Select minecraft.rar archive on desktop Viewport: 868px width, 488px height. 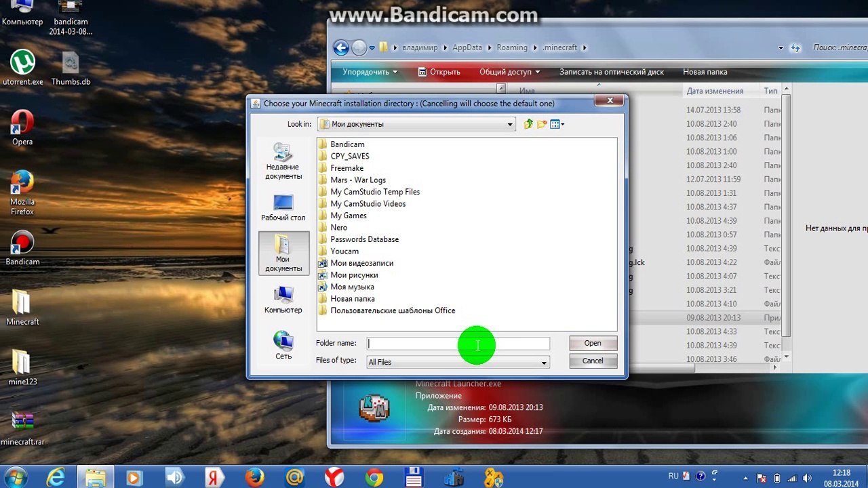22,428
